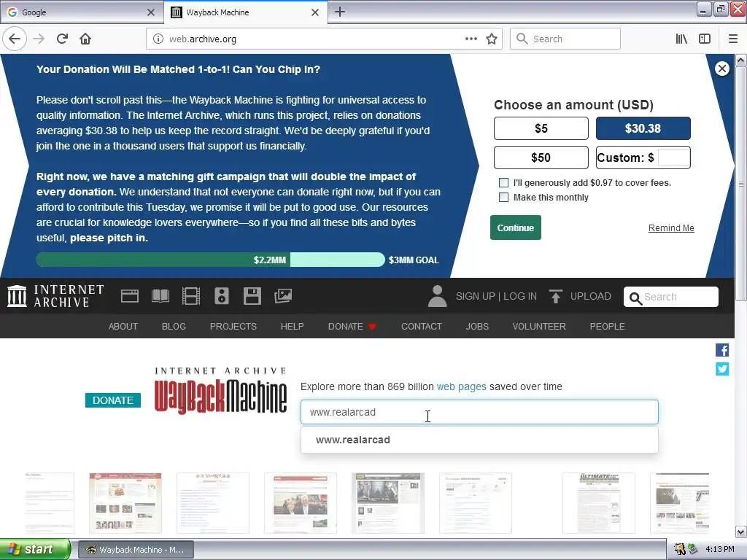Image resolution: width=747 pixels, height=560 pixels.
Task: Click the Custom donation amount field
Action: point(673,157)
